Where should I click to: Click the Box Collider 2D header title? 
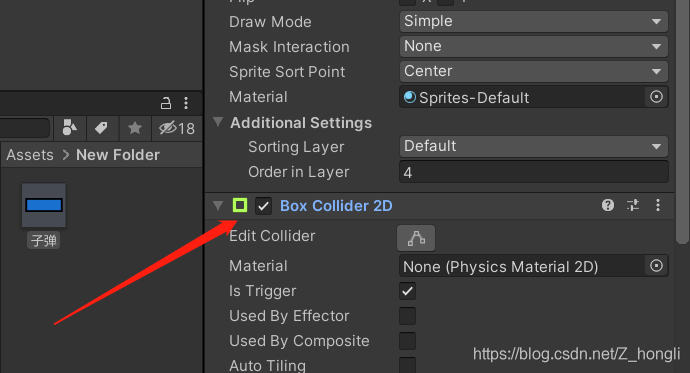[x=336, y=206]
